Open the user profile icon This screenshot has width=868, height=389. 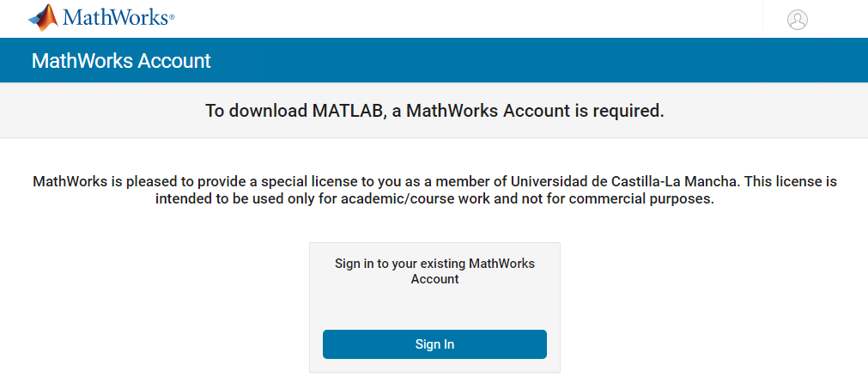point(797,20)
